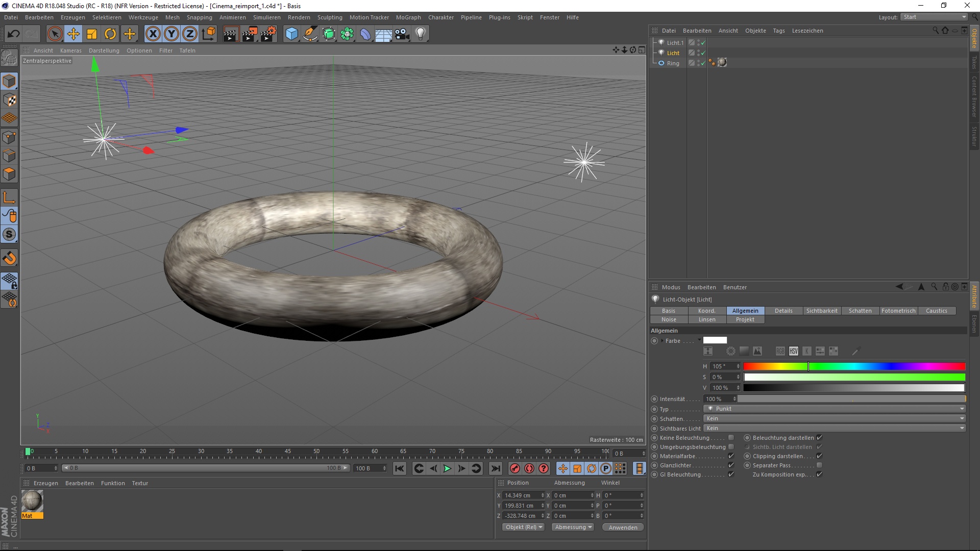Image resolution: width=980 pixels, height=551 pixels.
Task: Open the Sichtbarkeit tab
Action: click(822, 311)
